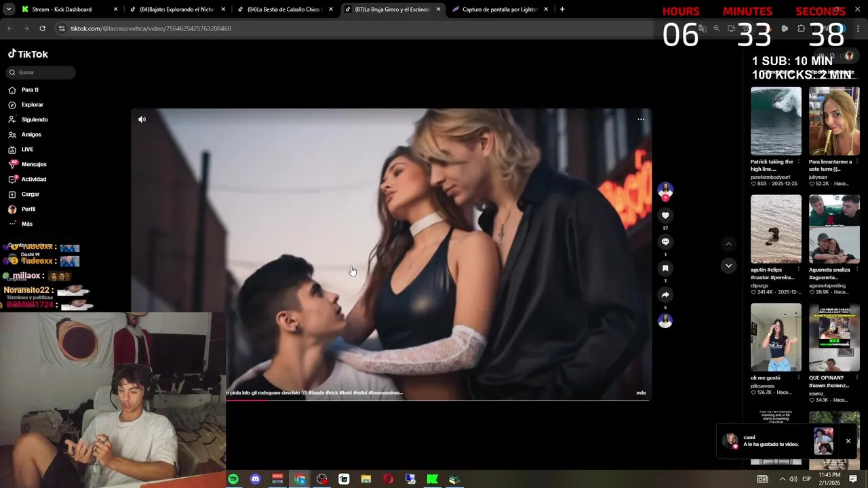Viewport: 868px width, 488px height.
Task: Open the video comments
Action: click(665, 242)
